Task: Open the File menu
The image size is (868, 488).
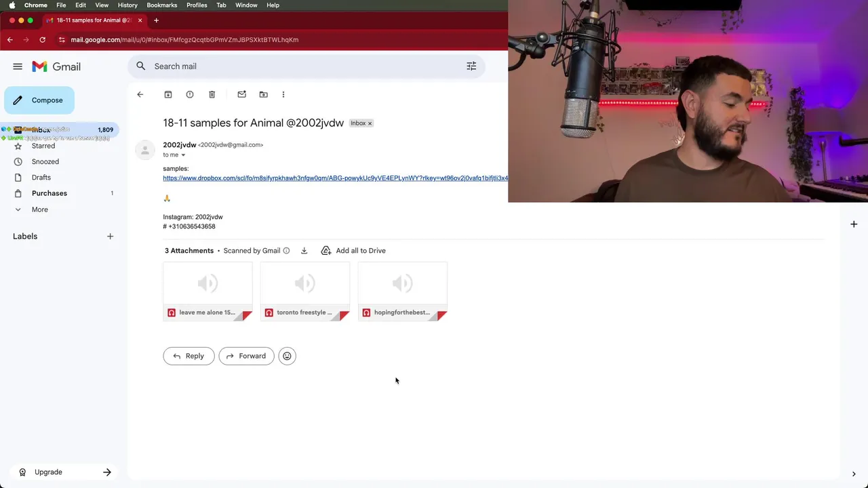Action: pos(61,5)
